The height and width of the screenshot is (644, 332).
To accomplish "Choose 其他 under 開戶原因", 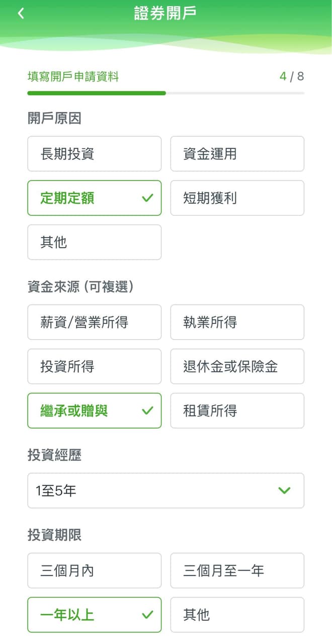I will (94, 242).
